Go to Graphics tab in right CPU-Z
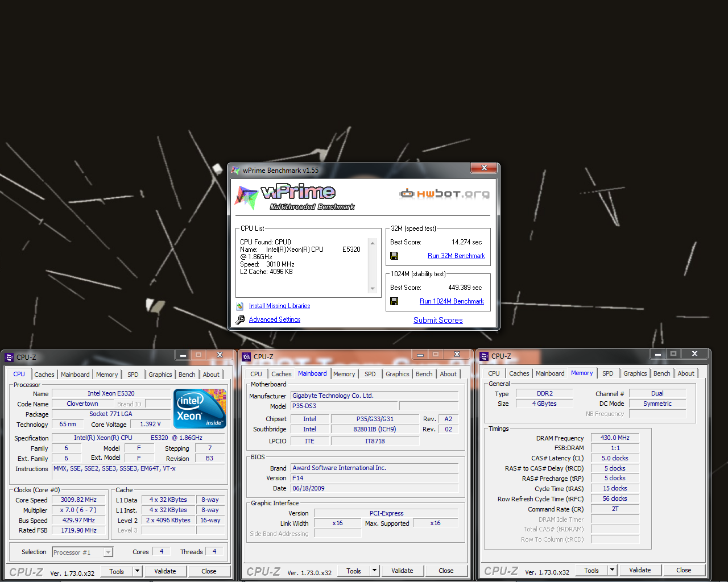The width and height of the screenshot is (728, 582). [x=635, y=373]
